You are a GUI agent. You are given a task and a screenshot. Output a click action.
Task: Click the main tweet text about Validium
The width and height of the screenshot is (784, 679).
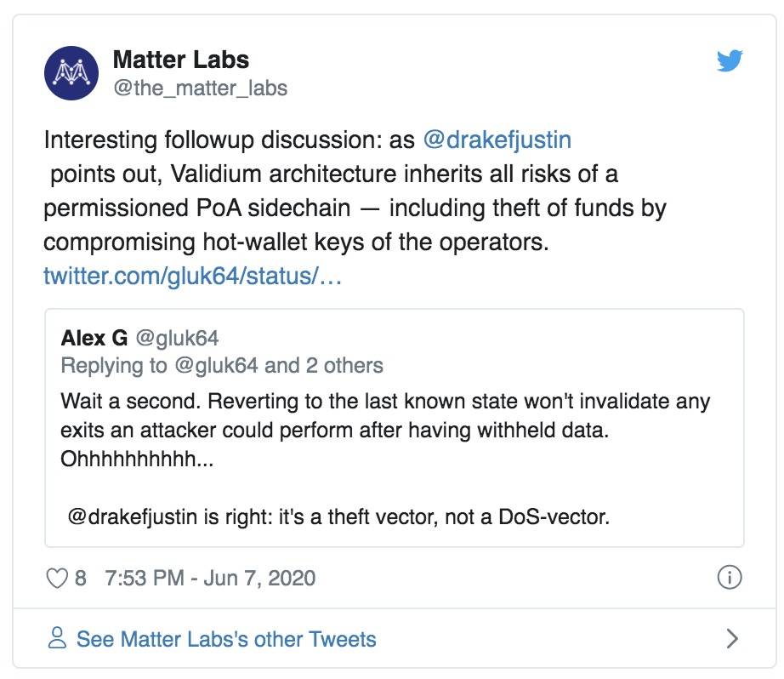click(355, 191)
